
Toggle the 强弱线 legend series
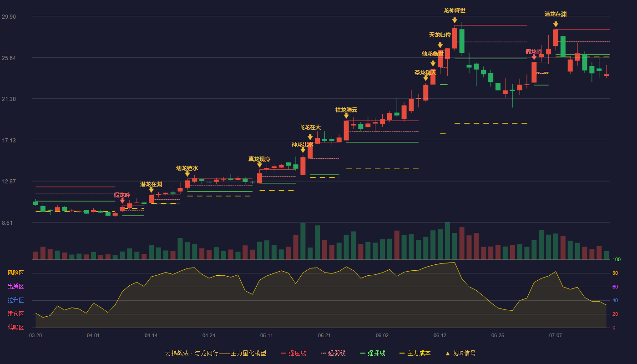[x=333, y=353]
